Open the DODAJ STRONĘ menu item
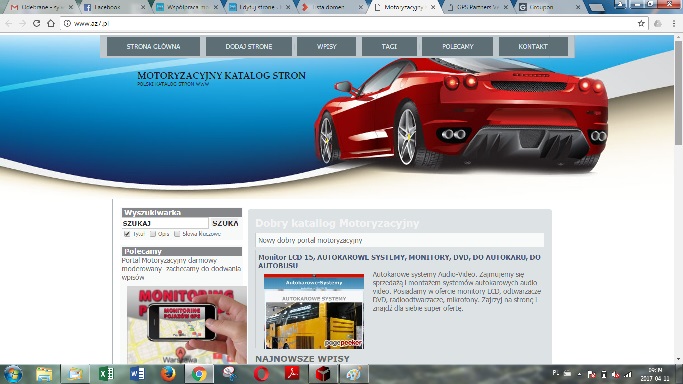683x384 pixels. [249, 47]
